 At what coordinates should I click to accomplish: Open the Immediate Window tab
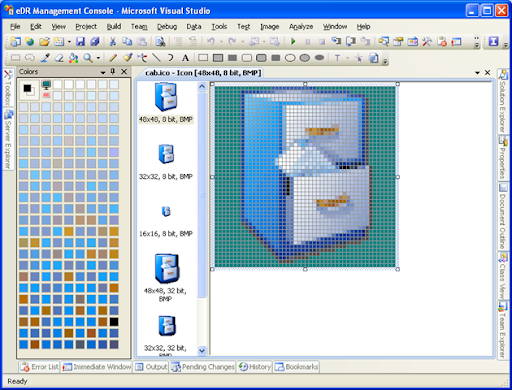(97, 367)
